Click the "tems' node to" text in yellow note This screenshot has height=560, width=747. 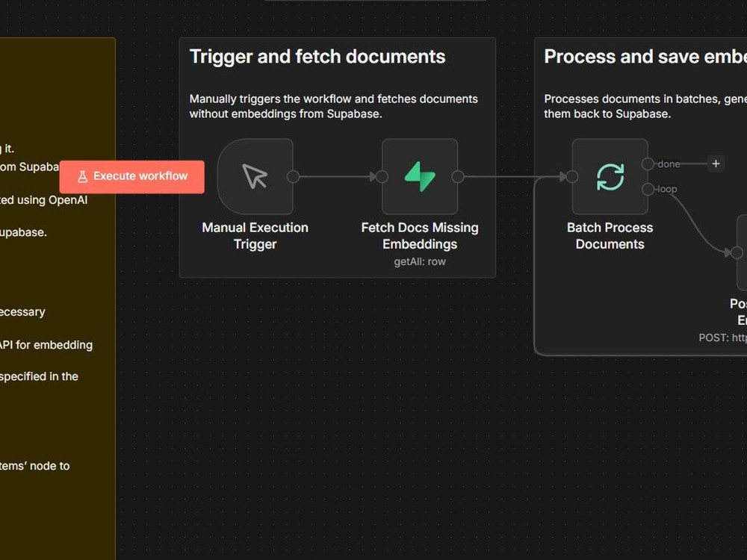tap(35, 466)
